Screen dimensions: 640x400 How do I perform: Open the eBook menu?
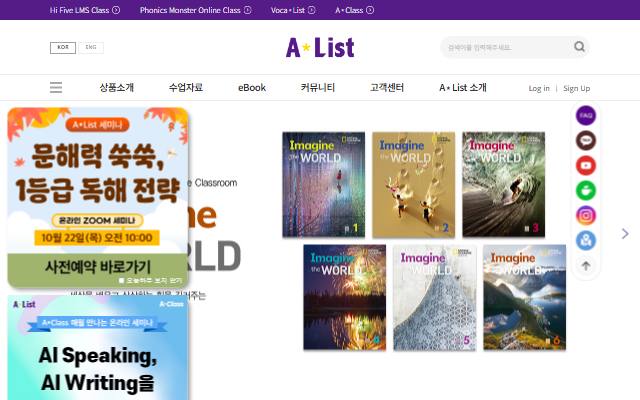click(252, 87)
